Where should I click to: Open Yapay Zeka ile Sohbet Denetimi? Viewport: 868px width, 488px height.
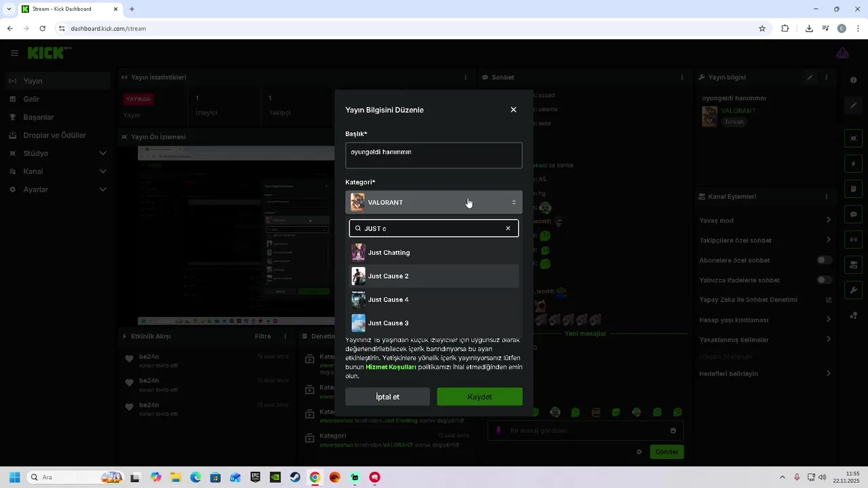[765, 300]
